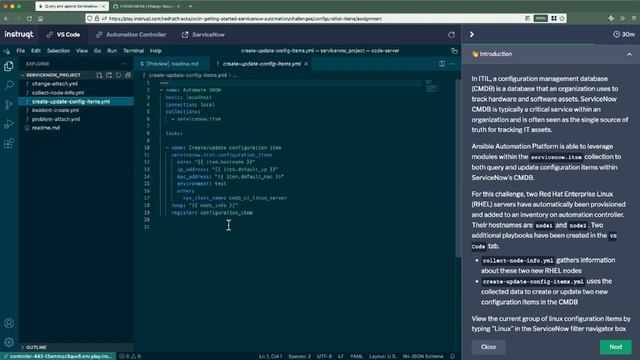Open collect-node-info.yml in explorer
Image resolution: width=640 pixels, height=360 pixels.
[76, 93]
